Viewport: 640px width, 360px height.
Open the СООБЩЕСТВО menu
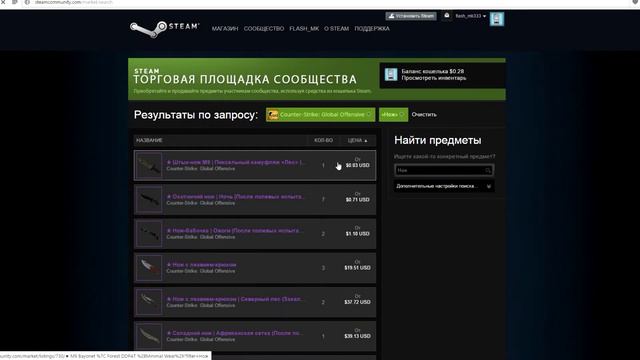coord(264,29)
